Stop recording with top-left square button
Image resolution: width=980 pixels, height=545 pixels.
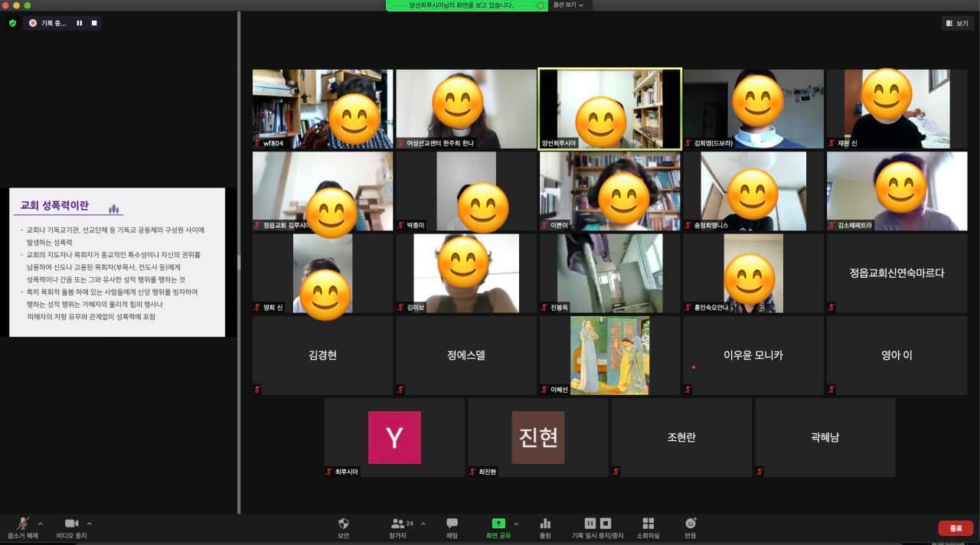(94, 23)
